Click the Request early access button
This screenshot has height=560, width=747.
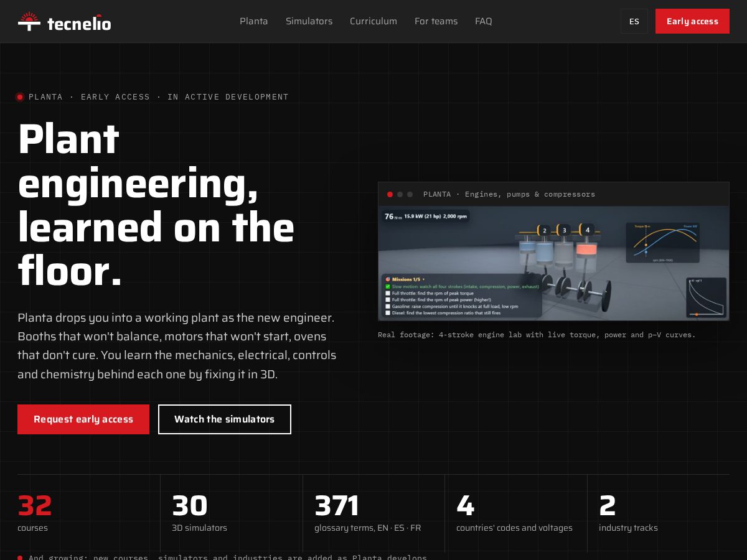point(83,419)
